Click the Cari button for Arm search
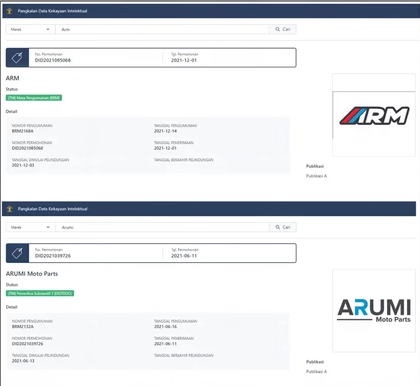This screenshot has width=420, height=386. point(283,29)
